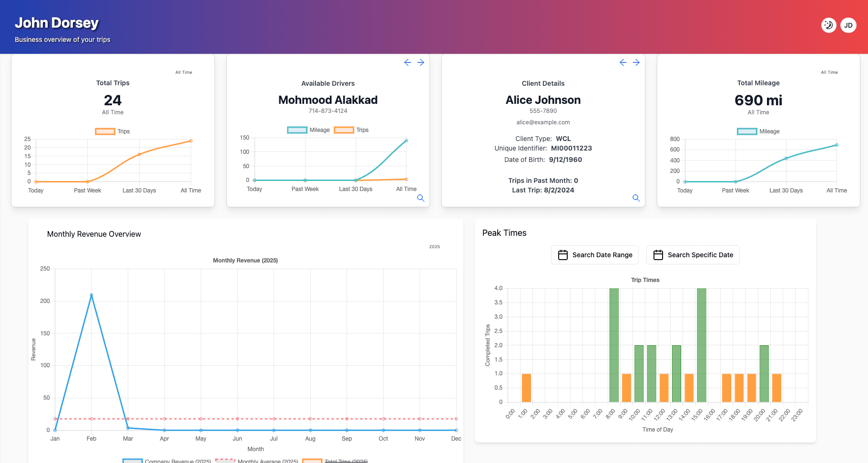Open the 2025 year selector on Monthly Revenue

point(434,247)
